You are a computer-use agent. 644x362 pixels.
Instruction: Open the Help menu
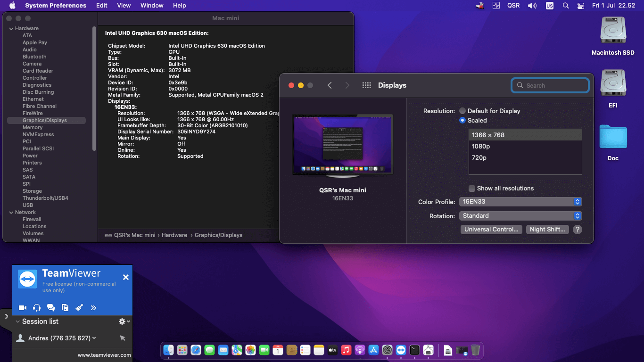(180, 5)
